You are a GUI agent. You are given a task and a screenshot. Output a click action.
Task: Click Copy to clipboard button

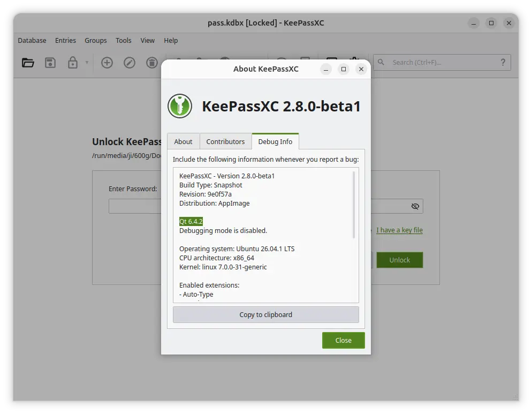(265, 314)
